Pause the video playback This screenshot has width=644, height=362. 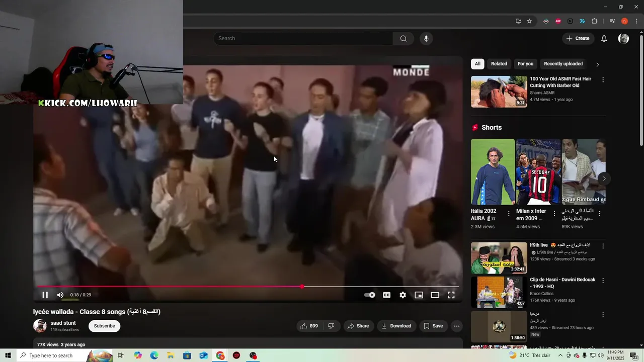click(x=45, y=295)
